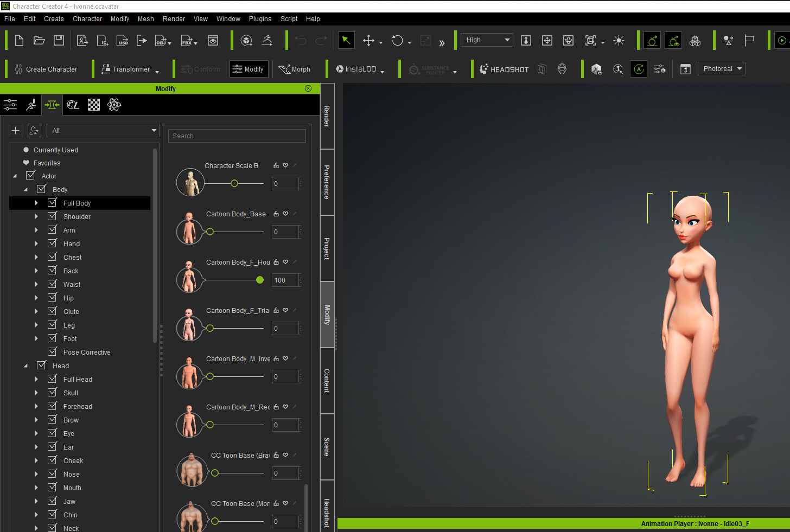
Task: Click the Undo arrow icon
Action: point(301,40)
